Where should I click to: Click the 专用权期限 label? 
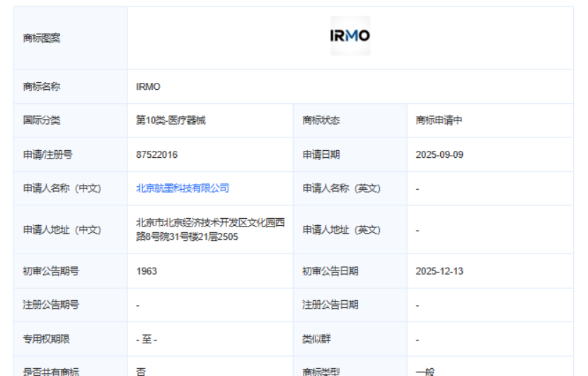pos(47,339)
